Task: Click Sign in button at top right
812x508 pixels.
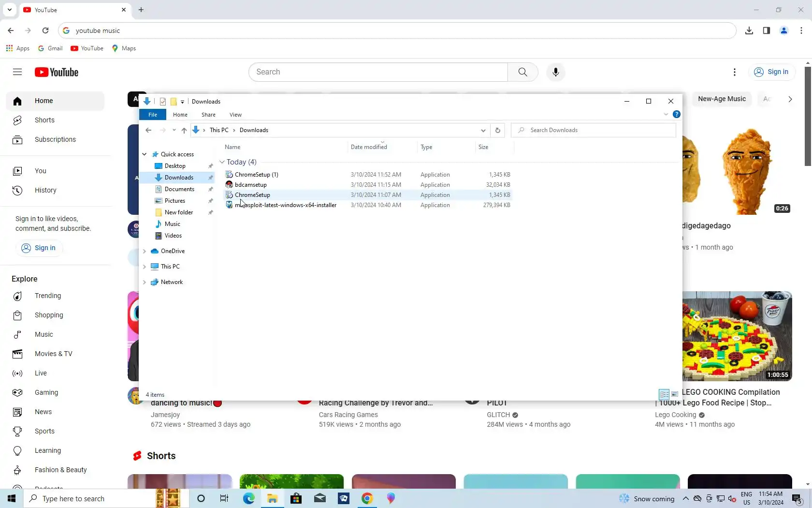Action: (771, 72)
